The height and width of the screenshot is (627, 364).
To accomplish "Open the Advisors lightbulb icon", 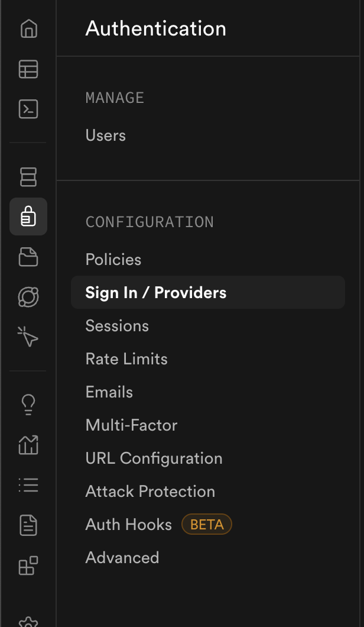I will (28, 405).
